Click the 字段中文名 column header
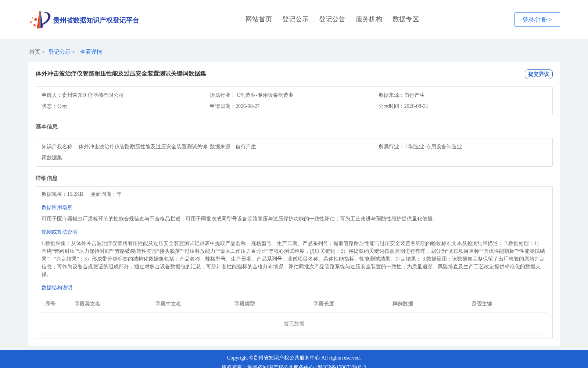588x368 pixels. tap(168, 304)
